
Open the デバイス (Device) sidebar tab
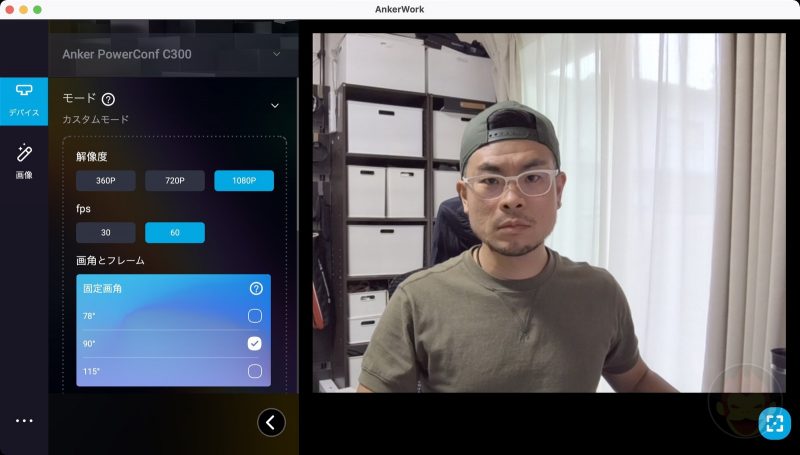24,102
